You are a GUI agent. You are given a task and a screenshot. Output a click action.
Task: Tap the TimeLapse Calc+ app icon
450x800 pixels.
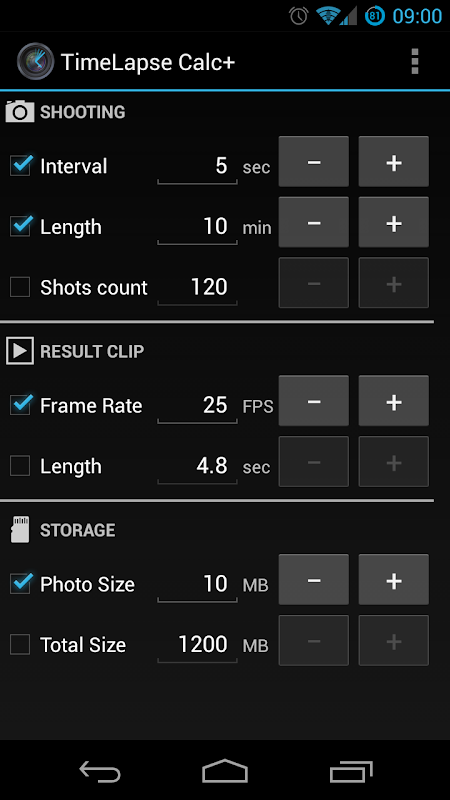(35, 61)
